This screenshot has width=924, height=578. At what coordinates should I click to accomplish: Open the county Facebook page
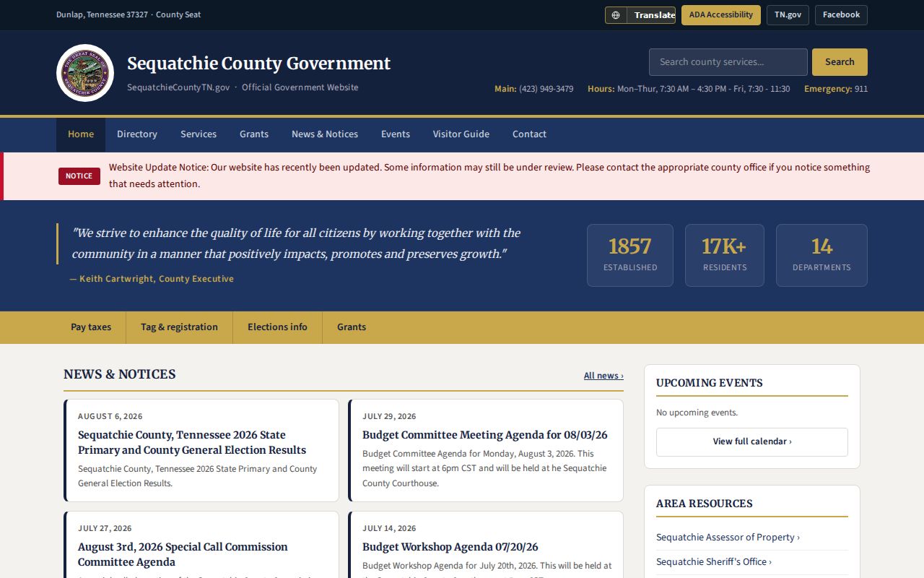click(841, 15)
